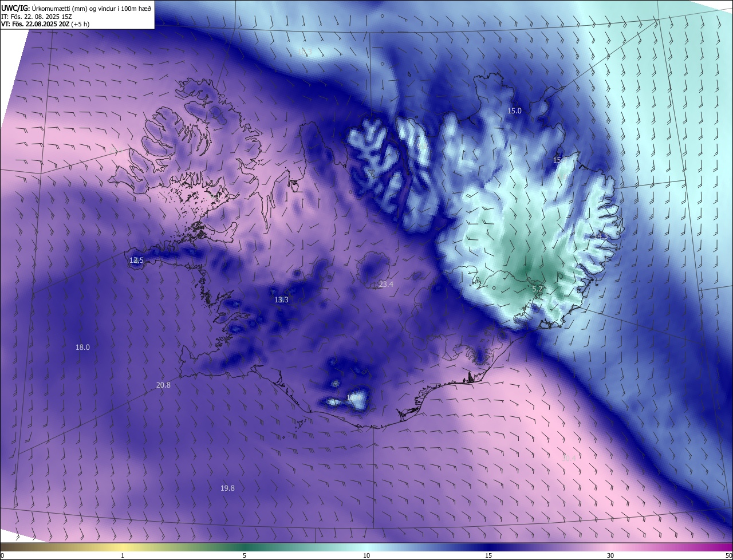Click the 18.0 value on the map
Image resolution: width=733 pixels, height=560 pixels.
tap(83, 347)
